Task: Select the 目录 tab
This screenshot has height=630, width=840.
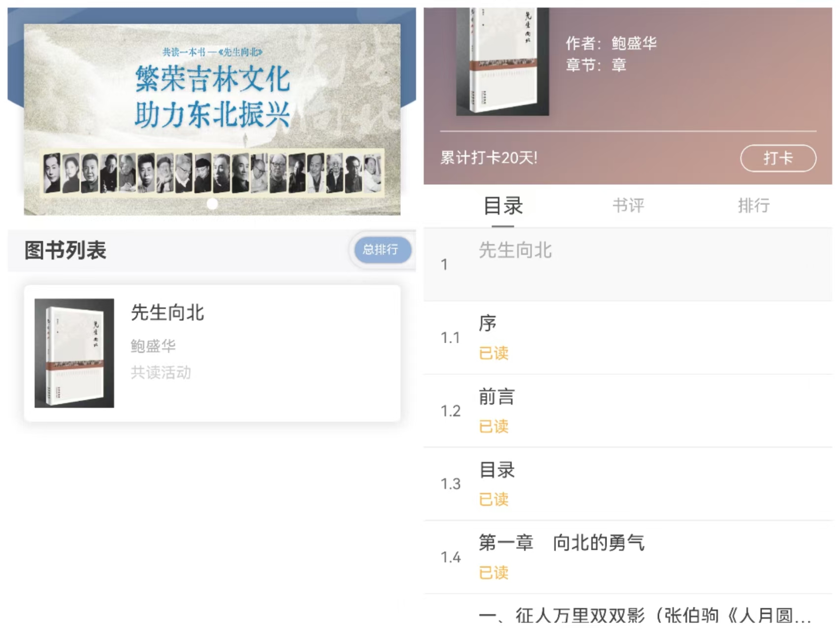Action: (x=503, y=206)
